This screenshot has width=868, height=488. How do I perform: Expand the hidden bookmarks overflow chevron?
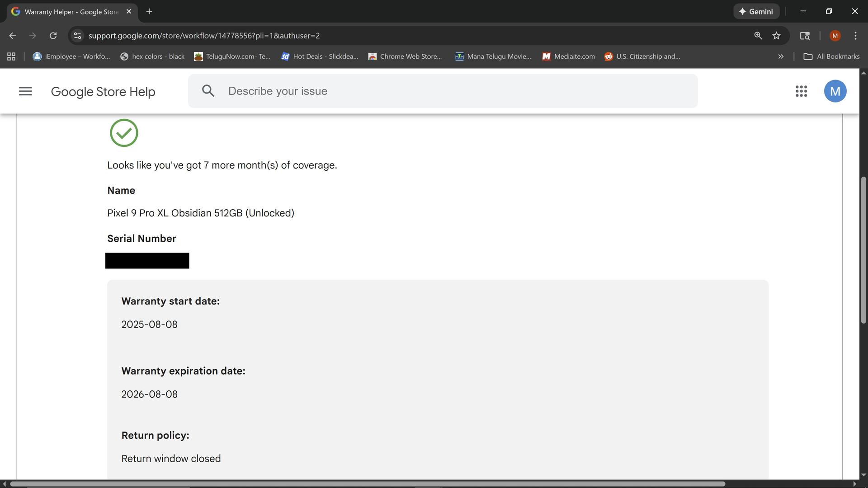coord(780,56)
